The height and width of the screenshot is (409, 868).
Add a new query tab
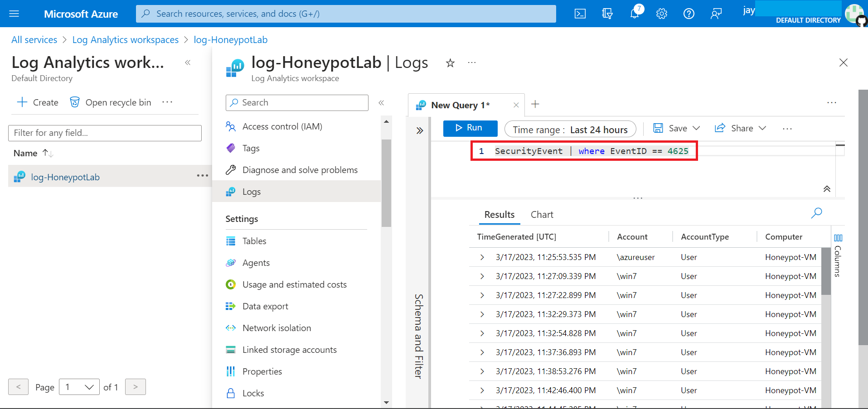[535, 104]
